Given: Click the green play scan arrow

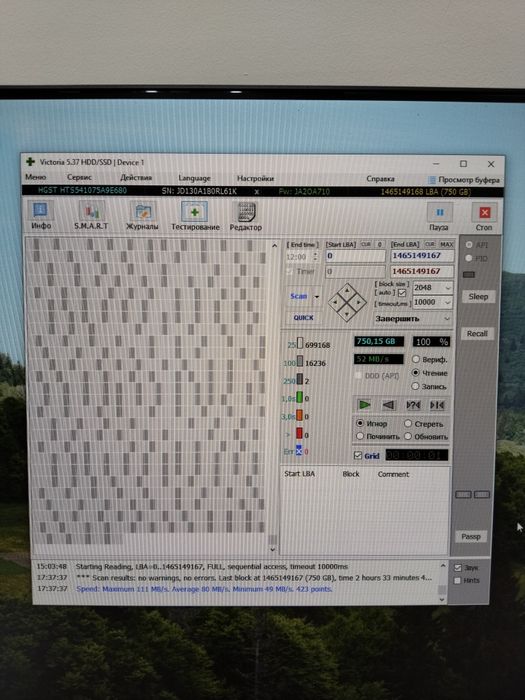Looking at the screenshot, I should [364, 404].
